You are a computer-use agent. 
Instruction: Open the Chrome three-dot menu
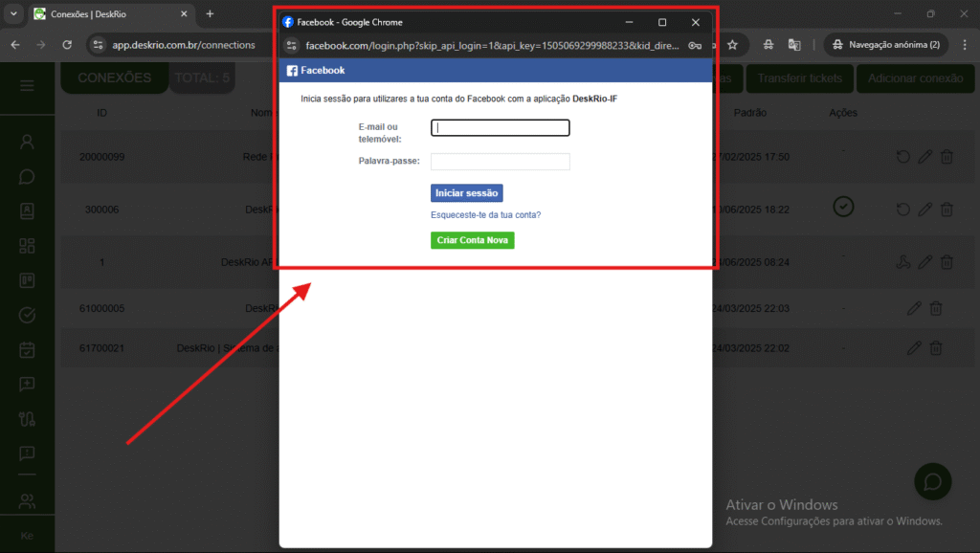(x=965, y=45)
